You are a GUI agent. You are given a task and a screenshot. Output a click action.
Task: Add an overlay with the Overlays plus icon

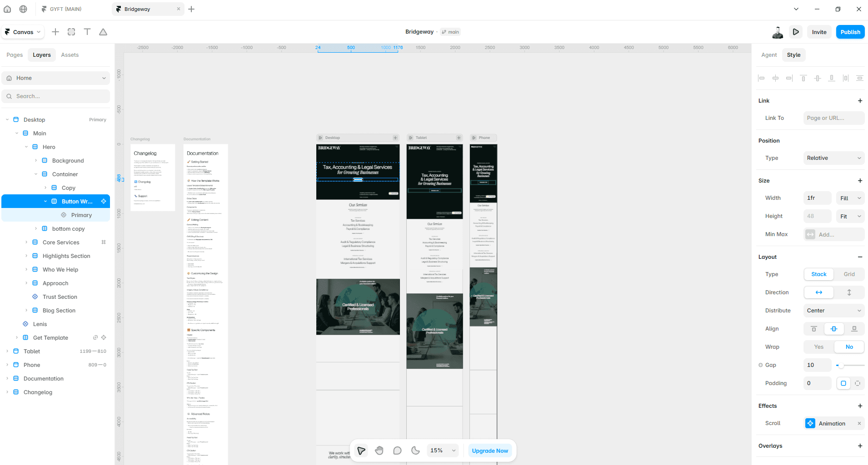pos(860,446)
